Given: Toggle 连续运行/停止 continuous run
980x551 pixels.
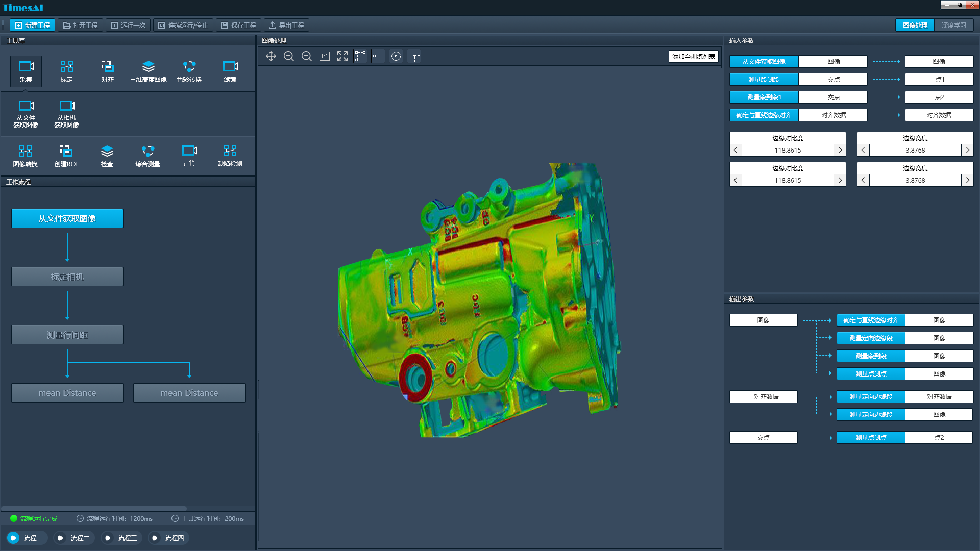Looking at the screenshot, I should tap(183, 25).
